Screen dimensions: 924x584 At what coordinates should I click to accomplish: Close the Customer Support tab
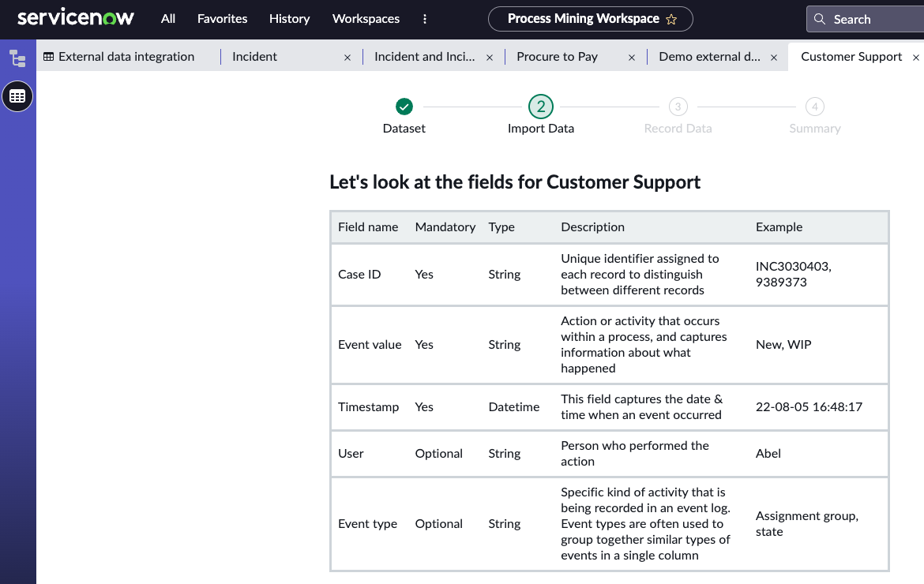click(916, 58)
